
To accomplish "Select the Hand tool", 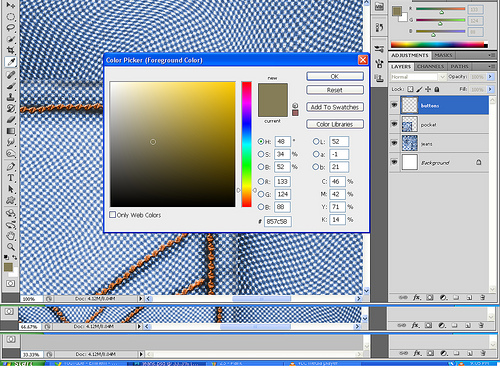I will [x=11, y=236].
